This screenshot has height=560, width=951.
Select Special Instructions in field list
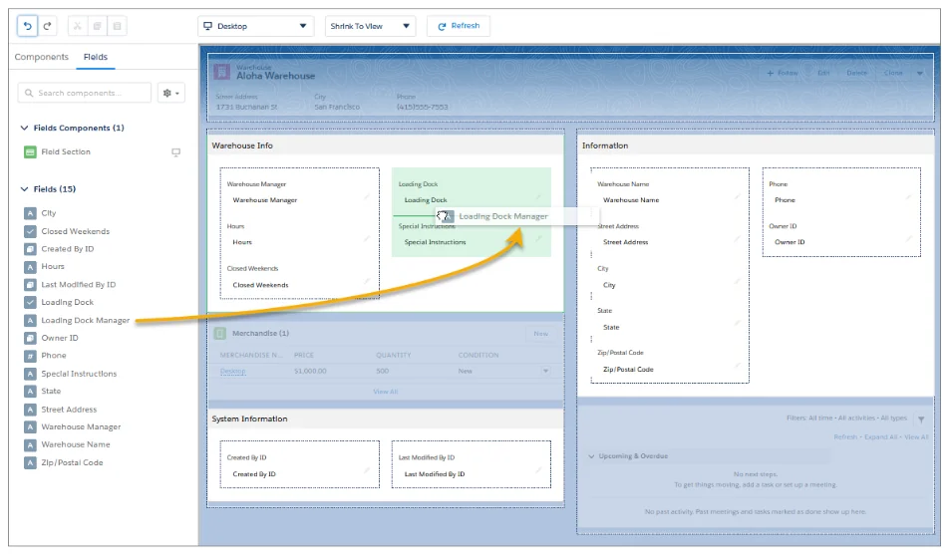pyautogui.click(x=79, y=374)
